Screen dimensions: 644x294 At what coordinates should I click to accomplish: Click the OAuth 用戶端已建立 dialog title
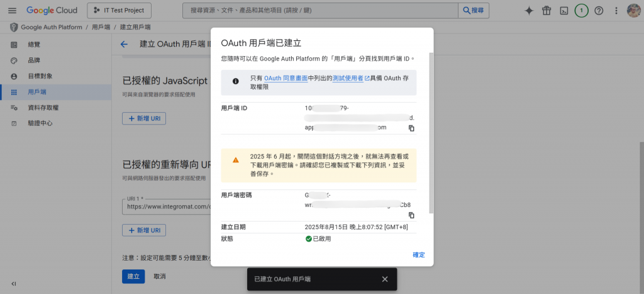pos(261,43)
